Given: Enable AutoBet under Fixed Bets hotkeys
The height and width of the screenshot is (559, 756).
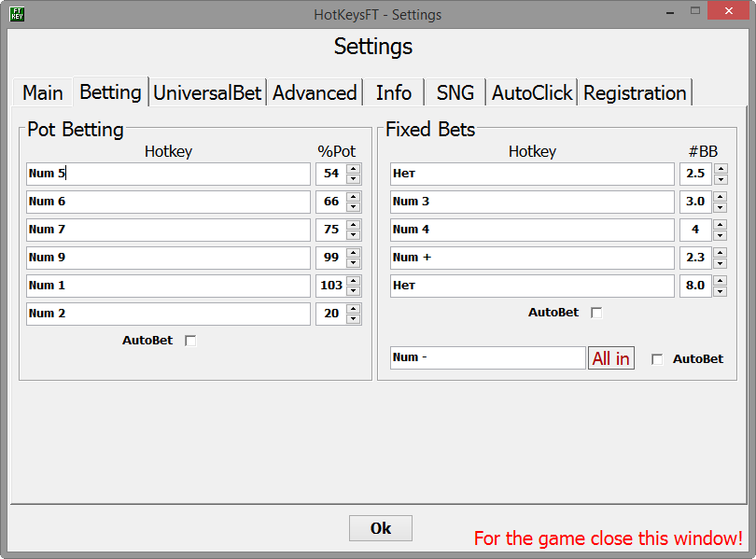Looking at the screenshot, I should pyautogui.click(x=596, y=313).
